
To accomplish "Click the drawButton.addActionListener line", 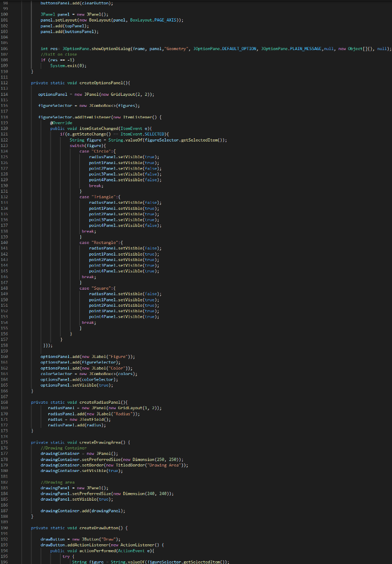I will pyautogui.click(x=102, y=545).
